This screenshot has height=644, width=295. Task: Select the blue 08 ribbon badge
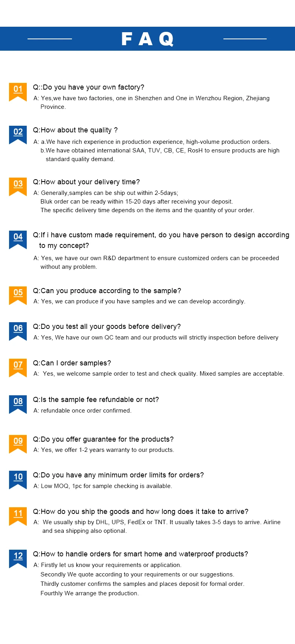pyautogui.click(x=18, y=403)
